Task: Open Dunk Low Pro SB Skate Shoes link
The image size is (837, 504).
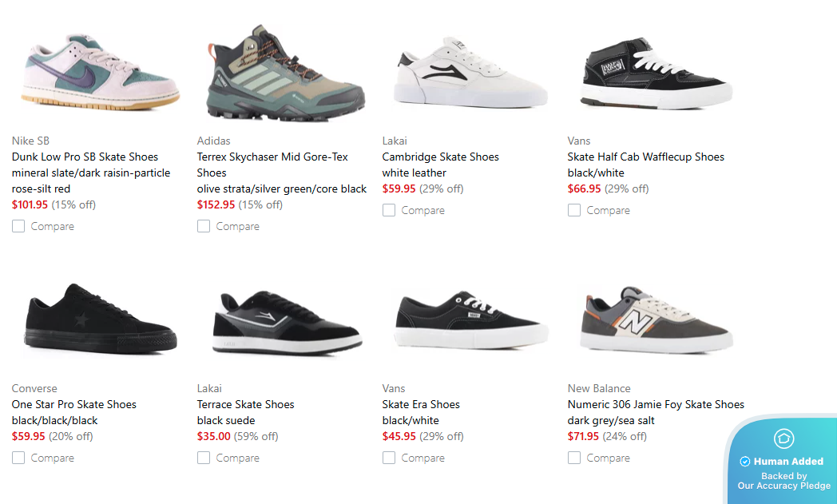Action: point(85,157)
